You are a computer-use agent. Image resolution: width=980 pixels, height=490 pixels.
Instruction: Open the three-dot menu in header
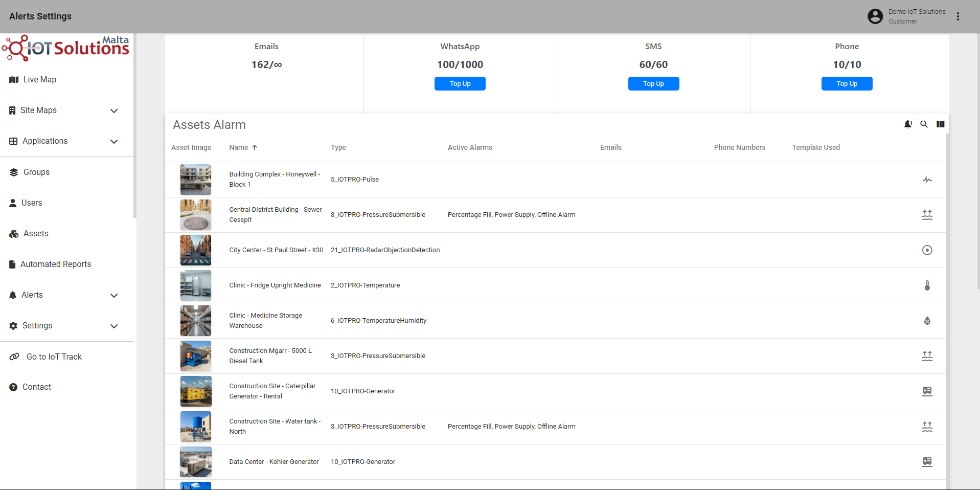pyautogui.click(x=958, y=16)
